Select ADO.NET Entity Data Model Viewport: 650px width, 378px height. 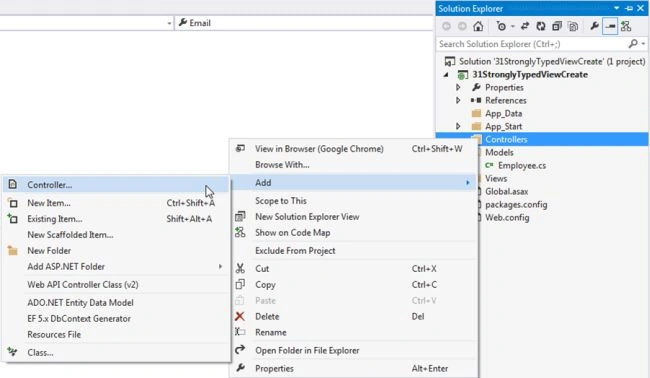(116, 303)
